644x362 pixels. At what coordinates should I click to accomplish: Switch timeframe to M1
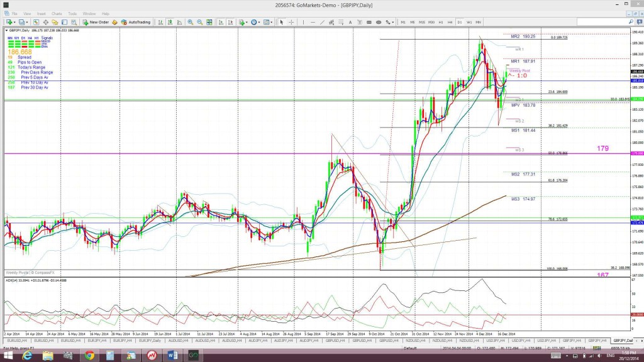pos(403,22)
